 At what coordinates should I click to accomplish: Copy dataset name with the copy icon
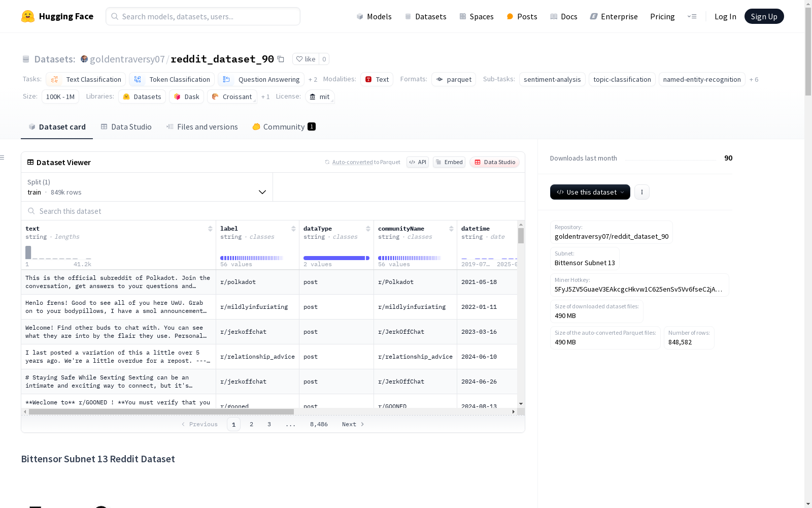[x=281, y=59]
